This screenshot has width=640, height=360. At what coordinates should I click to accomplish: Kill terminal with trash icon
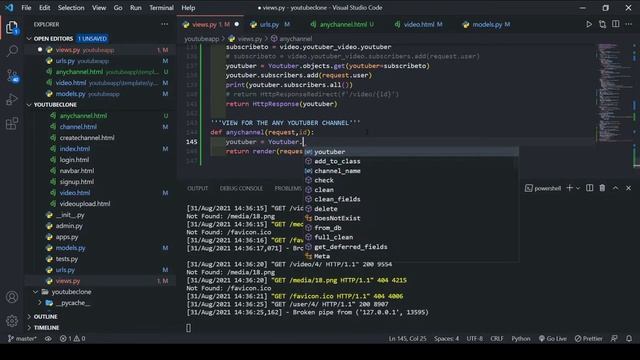pyautogui.click(x=602, y=188)
